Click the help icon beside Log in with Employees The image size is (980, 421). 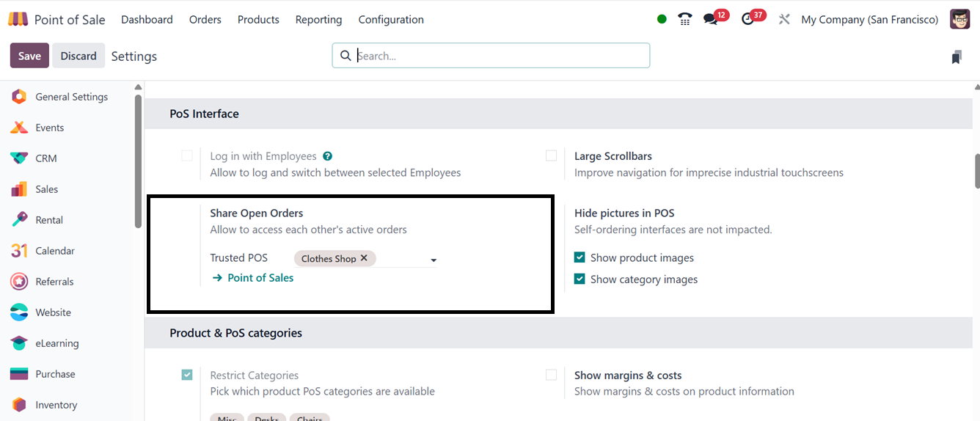click(328, 156)
